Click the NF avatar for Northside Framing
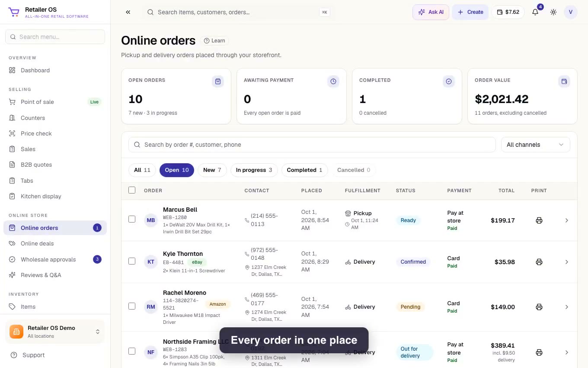Viewport: 588px width, 368px height. [151, 352]
